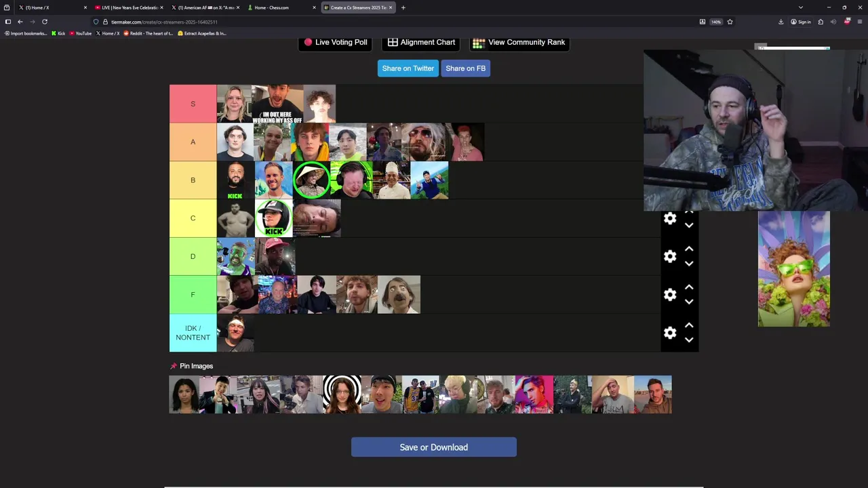Select 'working my ass off' image in S tier

278,104
